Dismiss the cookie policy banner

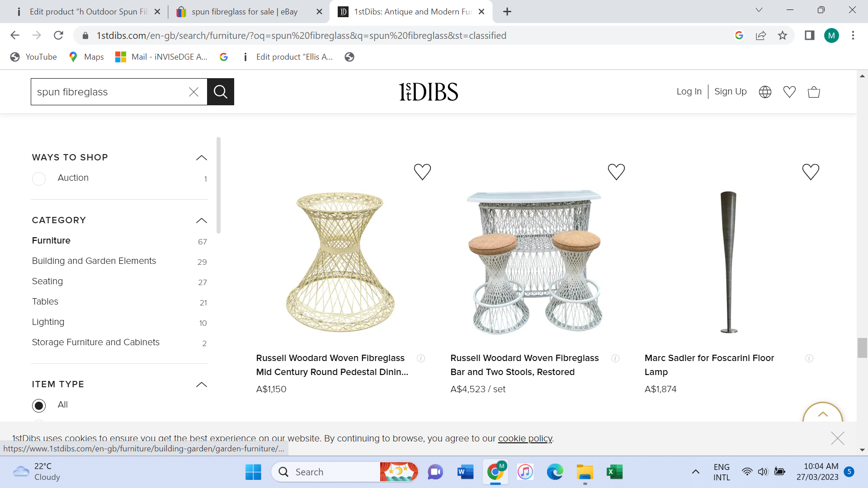[837, 438]
